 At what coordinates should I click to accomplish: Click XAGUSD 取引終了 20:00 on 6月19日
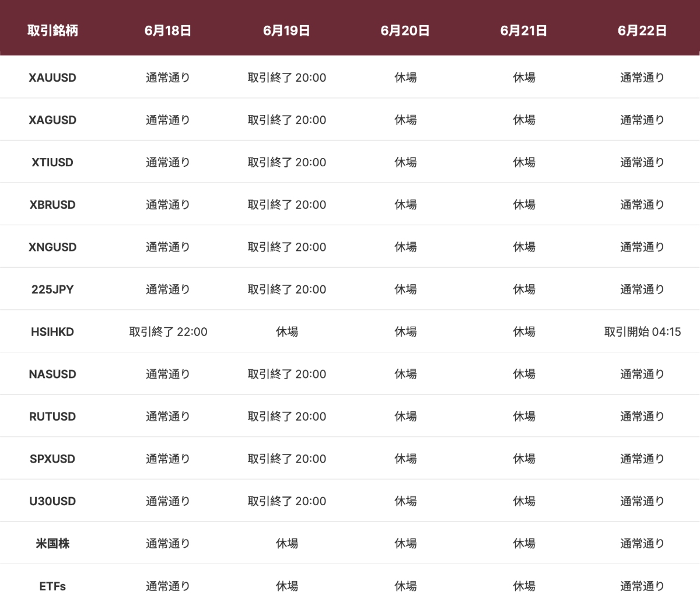point(286,120)
